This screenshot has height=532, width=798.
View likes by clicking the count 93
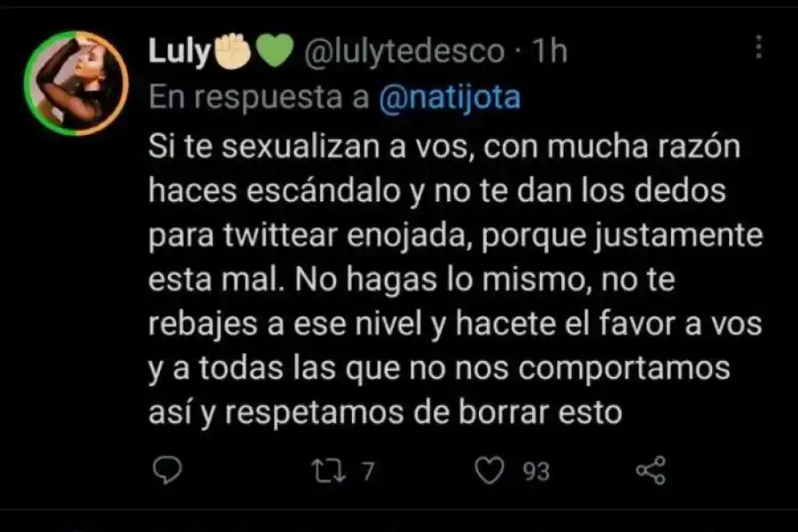536,472
